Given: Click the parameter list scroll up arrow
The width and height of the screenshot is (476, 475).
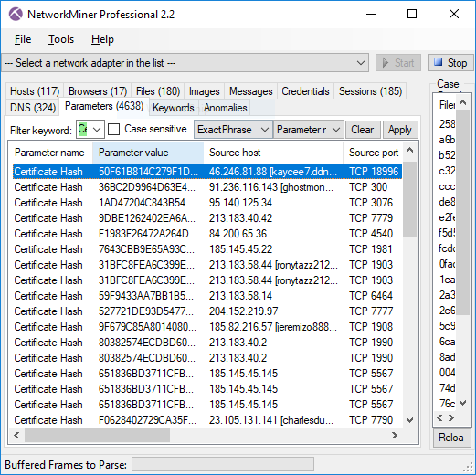Looking at the screenshot, I should pos(410,150).
